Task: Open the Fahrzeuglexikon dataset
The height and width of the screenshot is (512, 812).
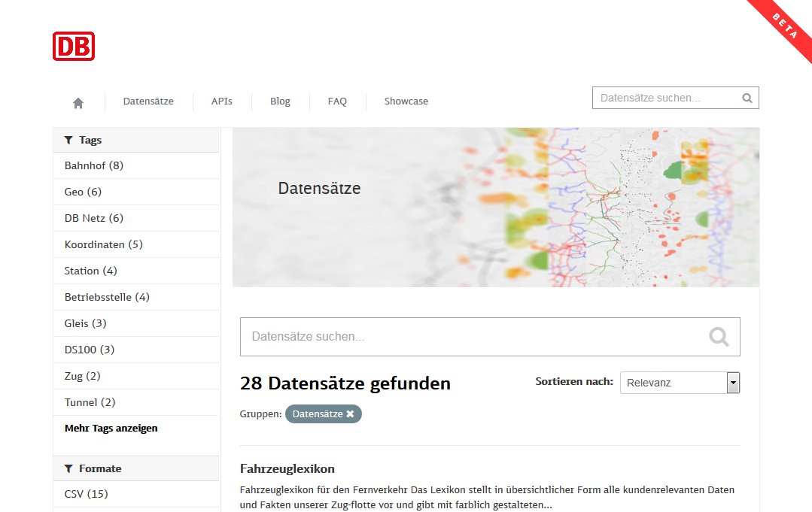Action: [287, 468]
